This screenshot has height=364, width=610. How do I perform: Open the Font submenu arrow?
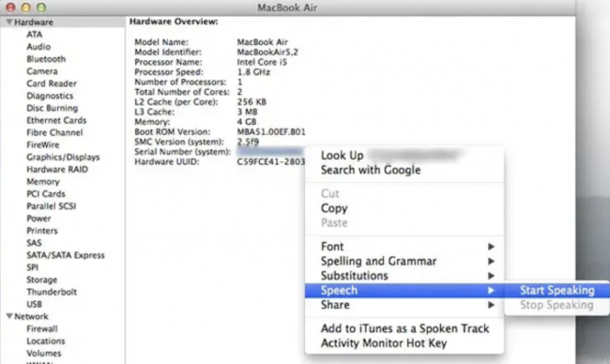click(x=492, y=247)
